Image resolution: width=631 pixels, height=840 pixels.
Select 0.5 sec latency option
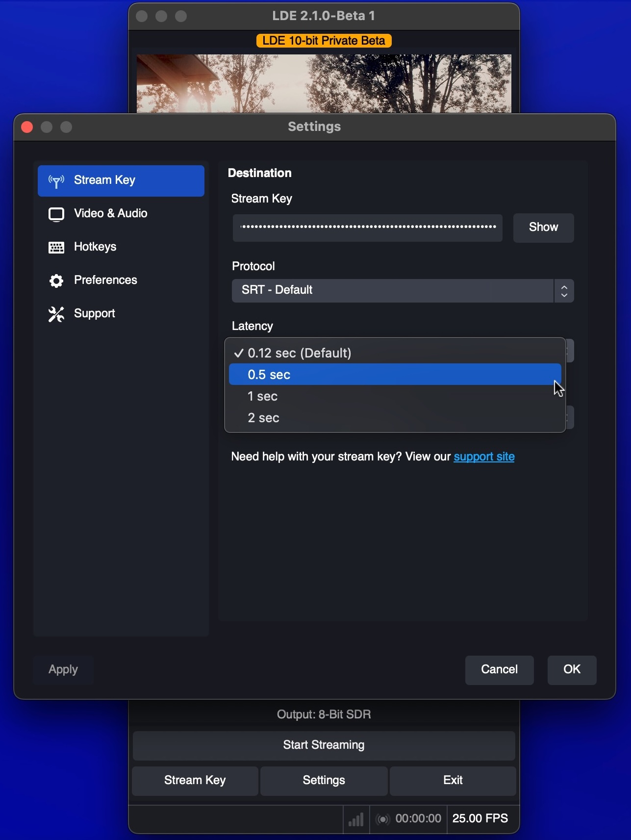tap(394, 375)
